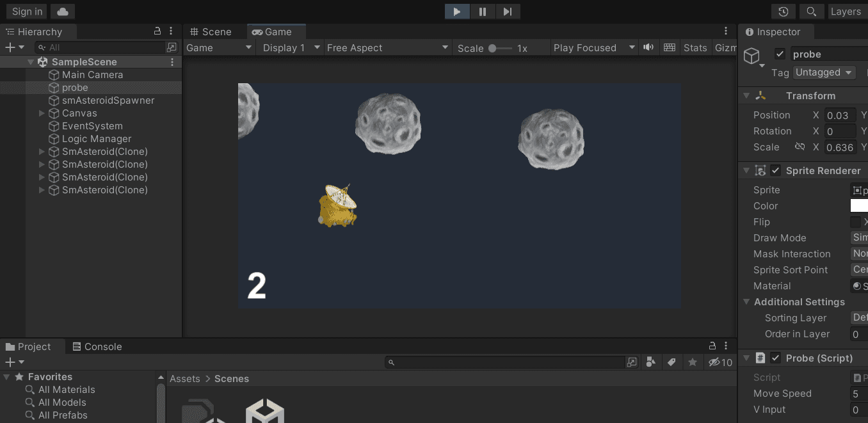Image resolution: width=868 pixels, height=423 pixels.
Task: Disable the Sprite Renderer component checkbox
Action: (x=776, y=171)
